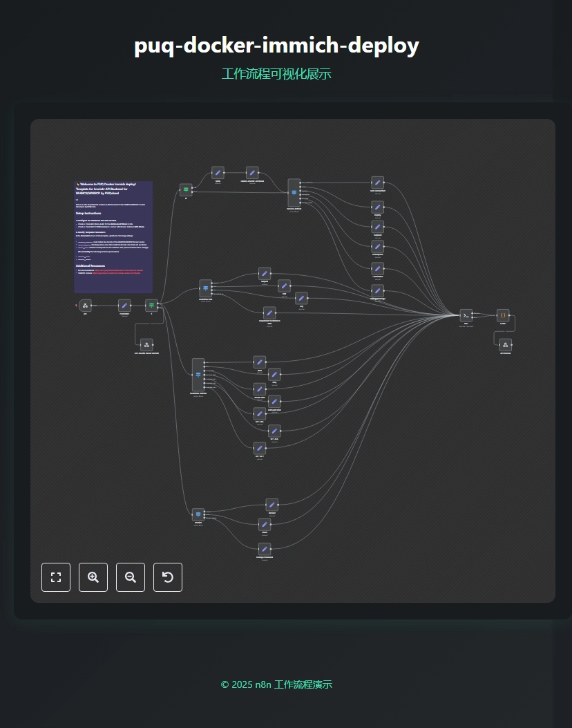Select the API webhook trigger node
The image size is (572, 728).
(x=86, y=306)
